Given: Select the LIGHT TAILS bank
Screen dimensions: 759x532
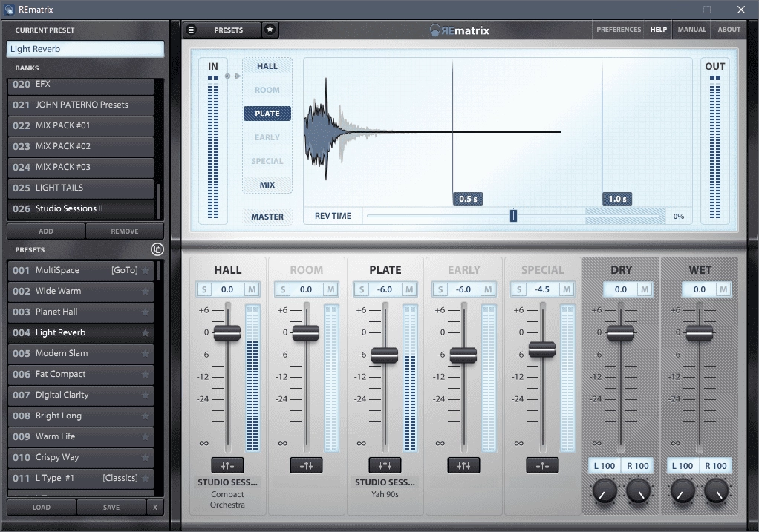Looking at the screenshot, I should coord(80,188).
